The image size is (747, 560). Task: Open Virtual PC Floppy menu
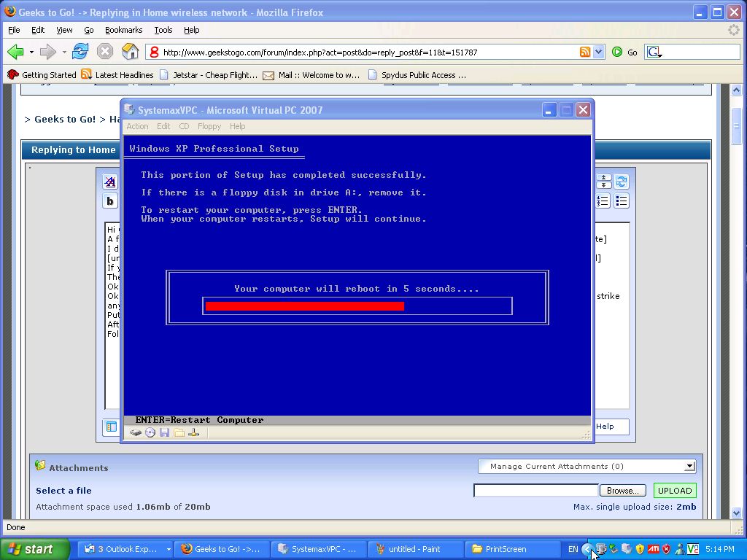coord(209,126)
